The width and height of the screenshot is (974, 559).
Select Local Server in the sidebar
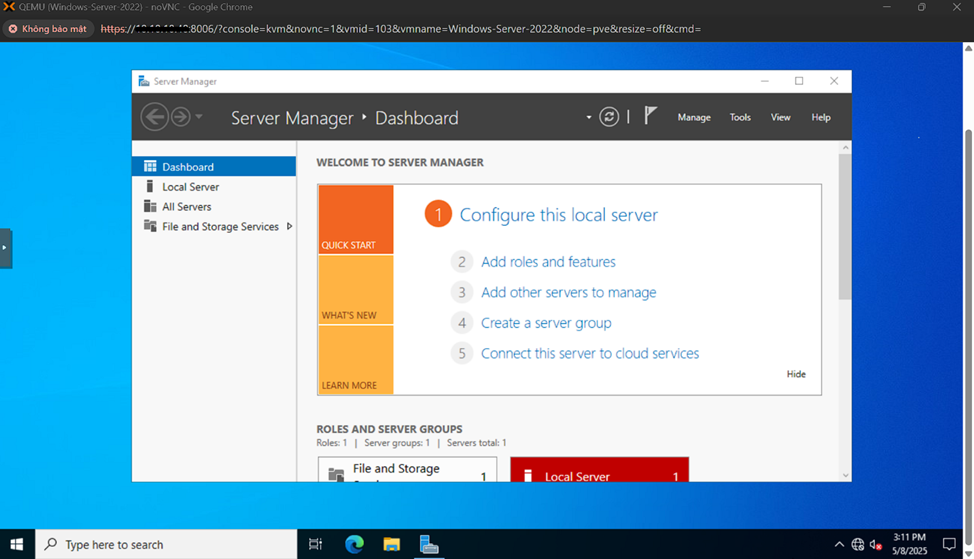coord(190,187)
